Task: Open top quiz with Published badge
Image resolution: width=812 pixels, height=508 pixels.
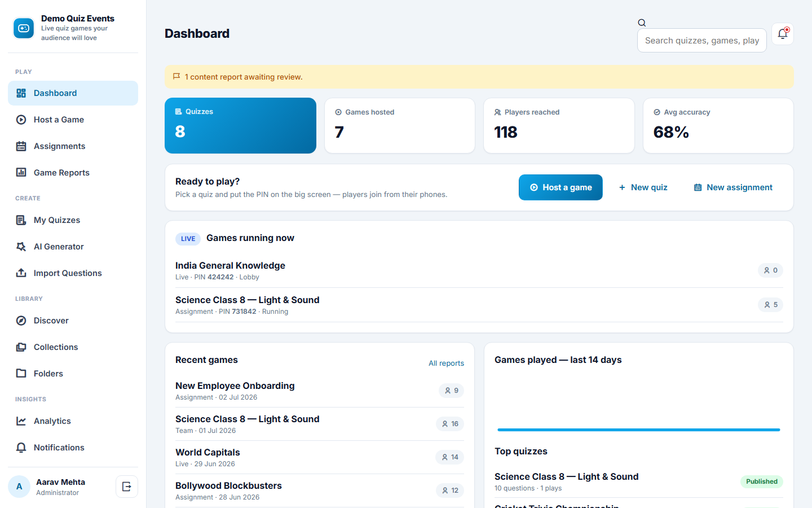Action: 639,481
